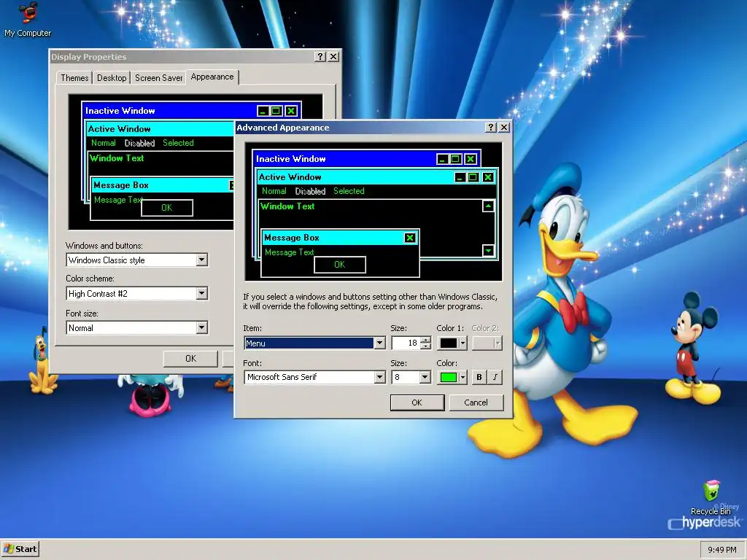Switch to the Screen Saver tab
The width and height of the screenshot is (747, 560).
(158, 77)
